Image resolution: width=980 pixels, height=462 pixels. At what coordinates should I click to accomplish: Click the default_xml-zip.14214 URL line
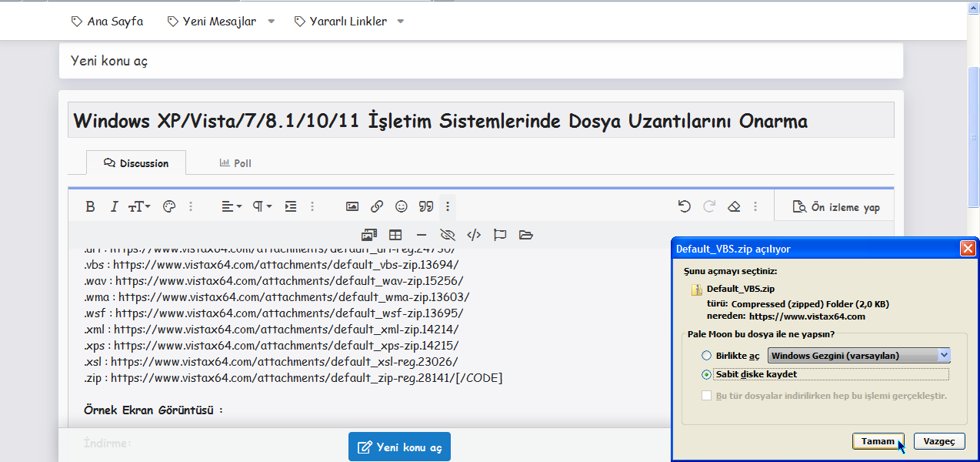[272, 329]
